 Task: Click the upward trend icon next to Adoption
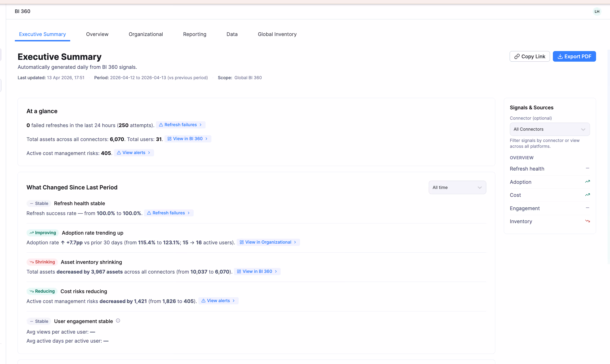588,182
